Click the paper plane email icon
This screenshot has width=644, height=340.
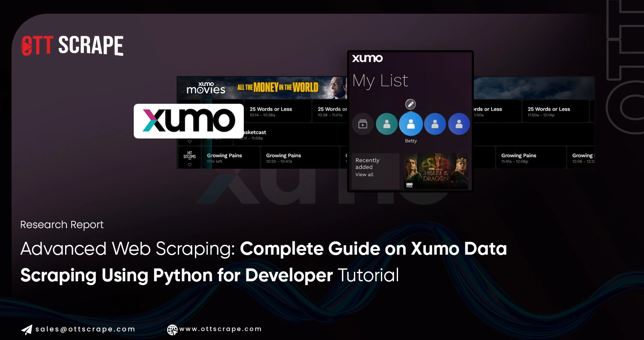click(x=27, y=329)
